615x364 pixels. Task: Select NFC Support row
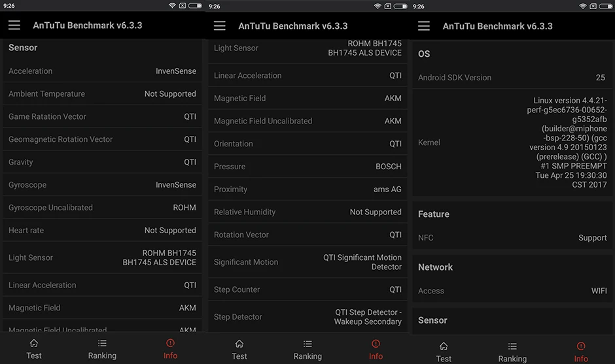512,237
